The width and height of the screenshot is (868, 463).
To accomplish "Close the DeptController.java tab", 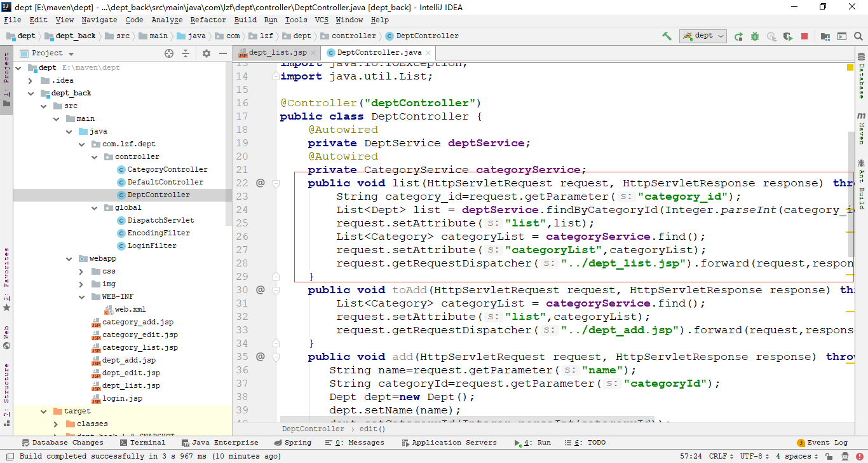I will [x=429, y=53].
